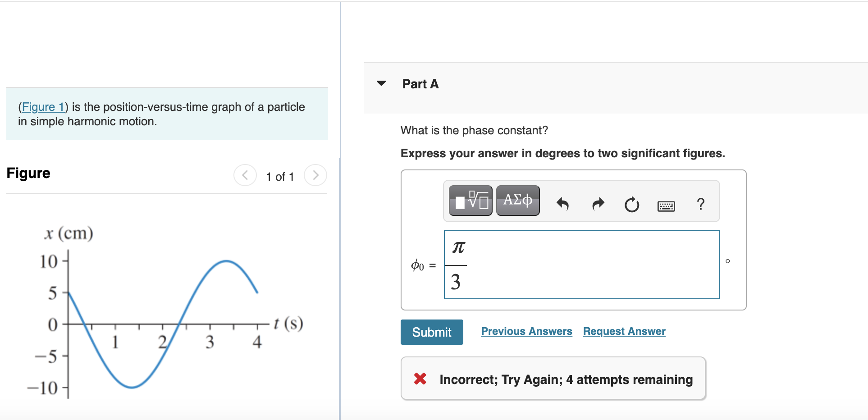Click the π/3 answer input box
Screen dimensions: 868x420
[x=581, y=265]
